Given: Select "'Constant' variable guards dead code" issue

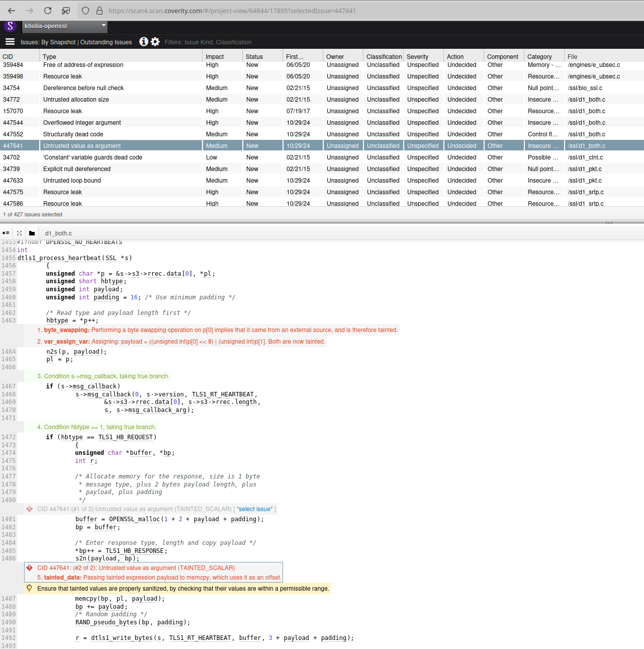Looking at the screenshot, I should (x=322, y=157).
